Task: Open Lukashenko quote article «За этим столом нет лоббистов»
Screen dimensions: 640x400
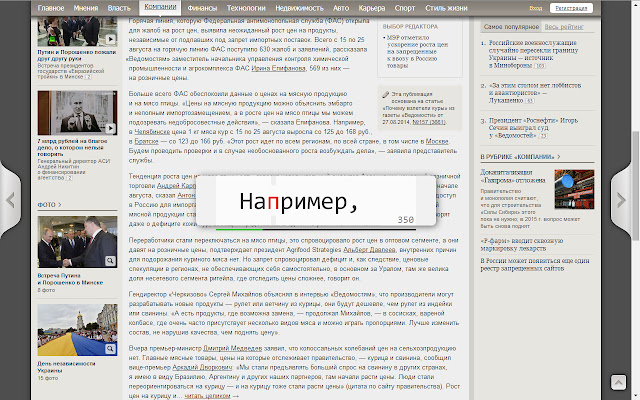Action: pos(535,93)
